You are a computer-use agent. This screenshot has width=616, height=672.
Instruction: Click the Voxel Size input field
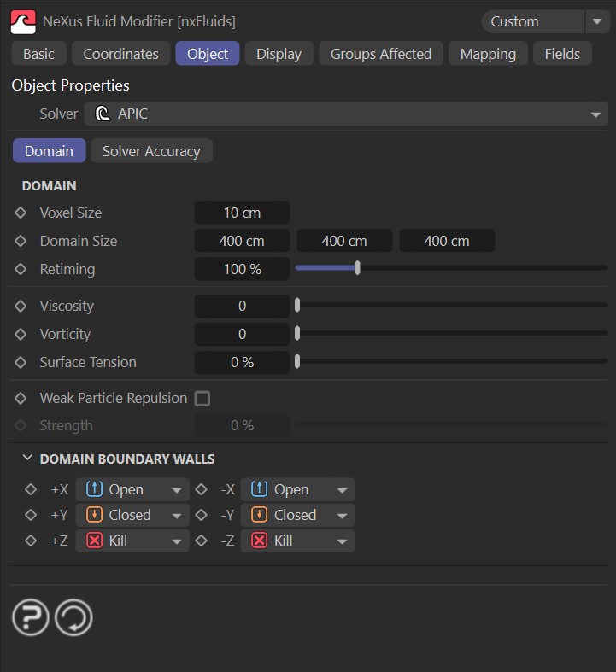[x=242, y=213]
